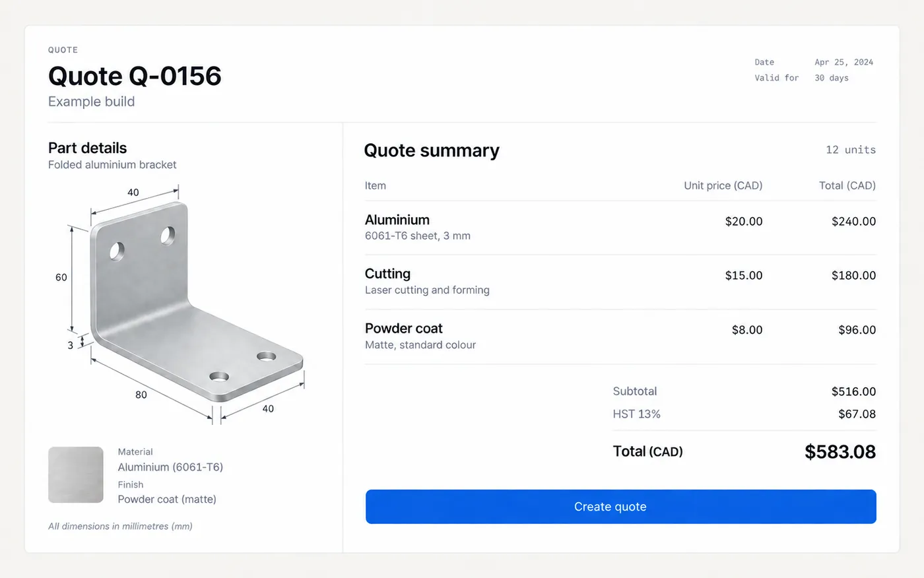
Task: Click the Total (CAD) column header
Action: pos(847,185)
